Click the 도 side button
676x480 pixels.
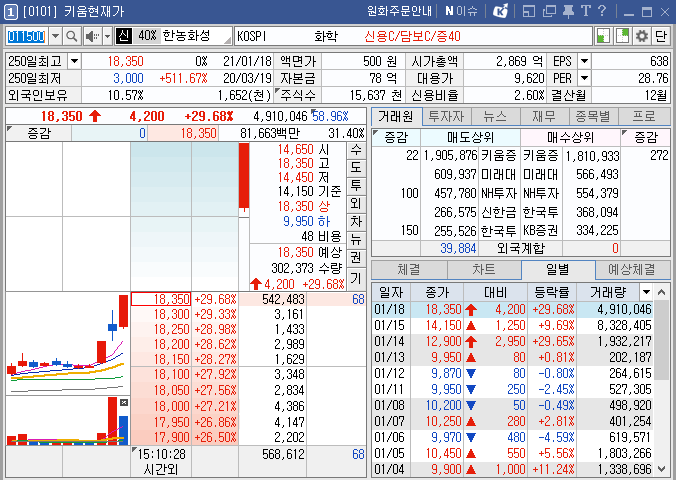click(356, 168)
